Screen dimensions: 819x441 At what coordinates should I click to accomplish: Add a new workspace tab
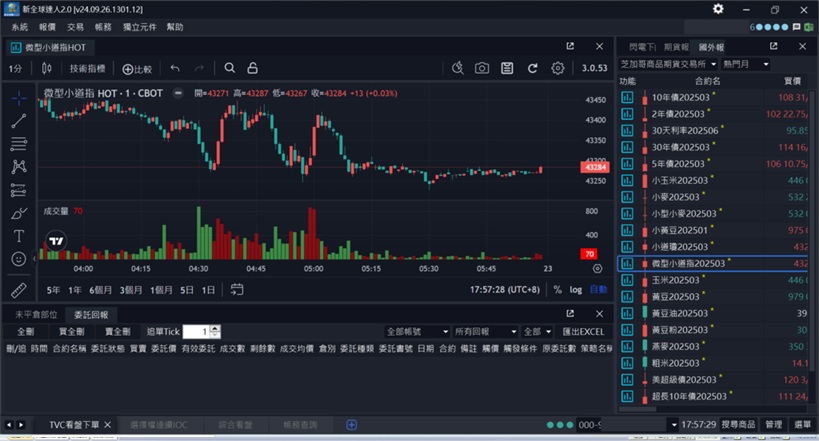pos(352,425)
